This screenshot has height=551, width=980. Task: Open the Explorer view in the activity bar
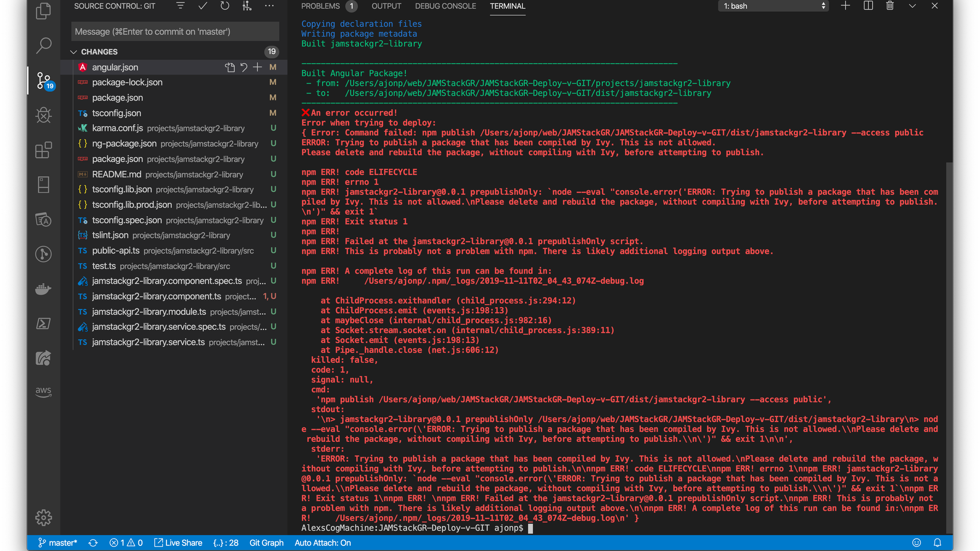pyautogui.click(x=44, y=11)
